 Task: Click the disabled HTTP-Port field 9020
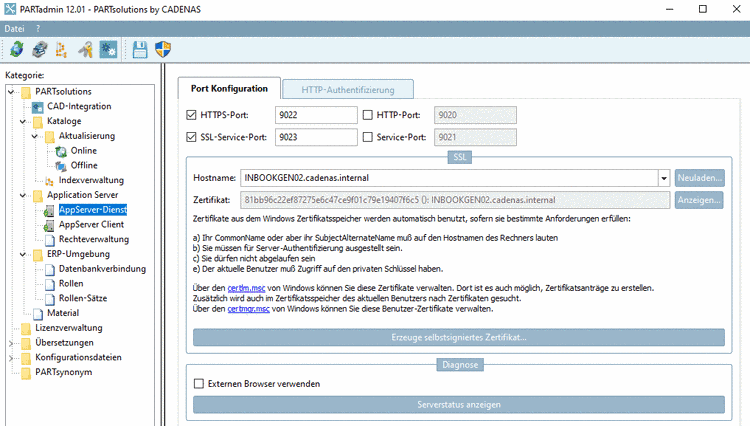click(475, 115)
